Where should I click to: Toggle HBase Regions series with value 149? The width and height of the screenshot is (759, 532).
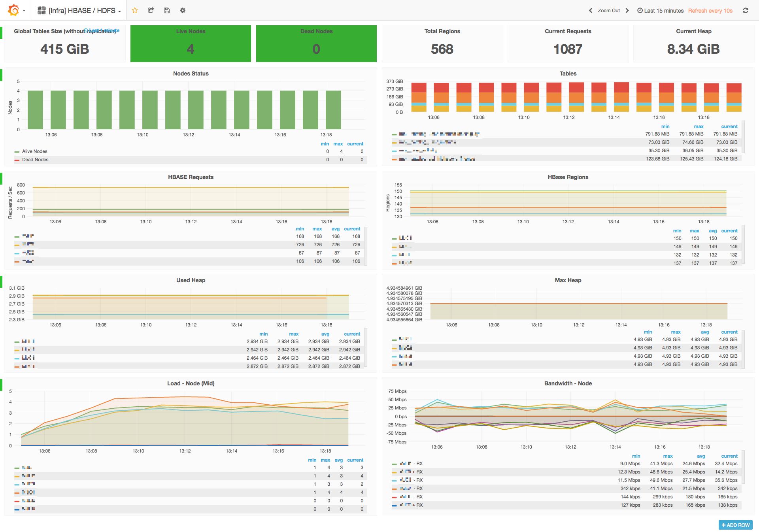405,247
